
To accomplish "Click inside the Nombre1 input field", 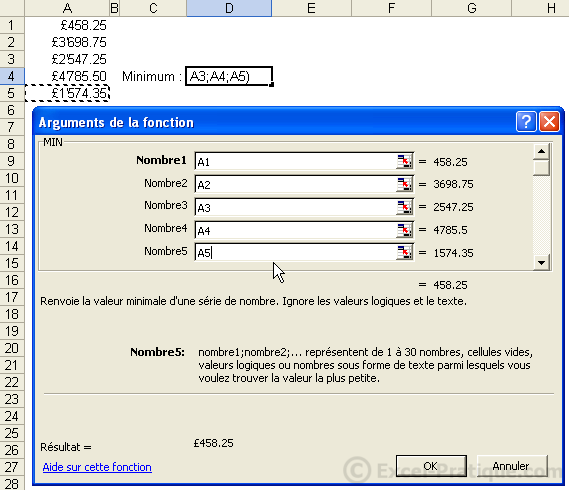I will tap(295, 161).
